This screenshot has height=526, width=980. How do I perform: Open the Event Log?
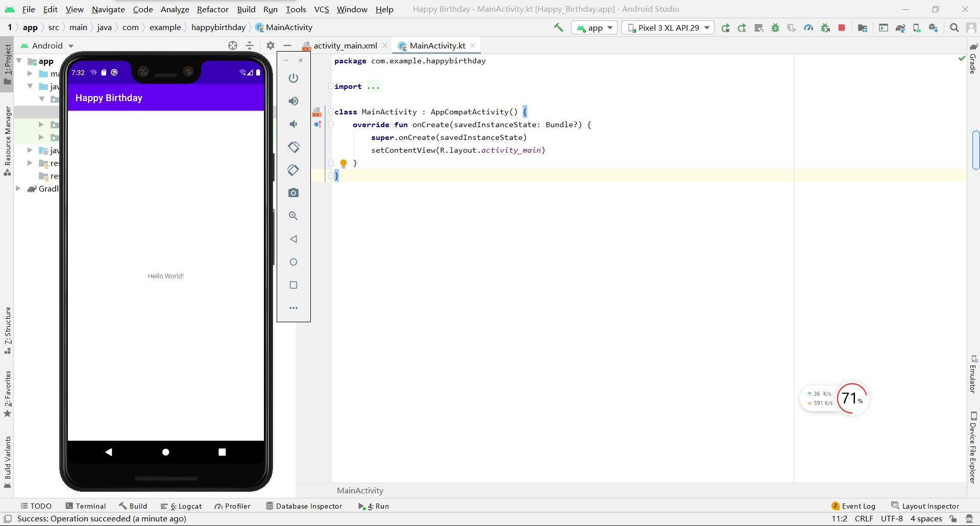click(x=853, y=506)
